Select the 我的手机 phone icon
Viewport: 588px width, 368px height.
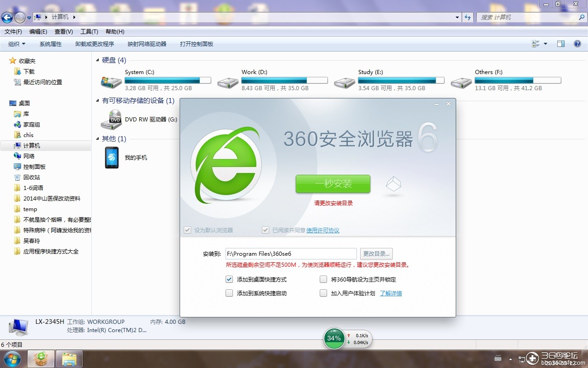112,157
